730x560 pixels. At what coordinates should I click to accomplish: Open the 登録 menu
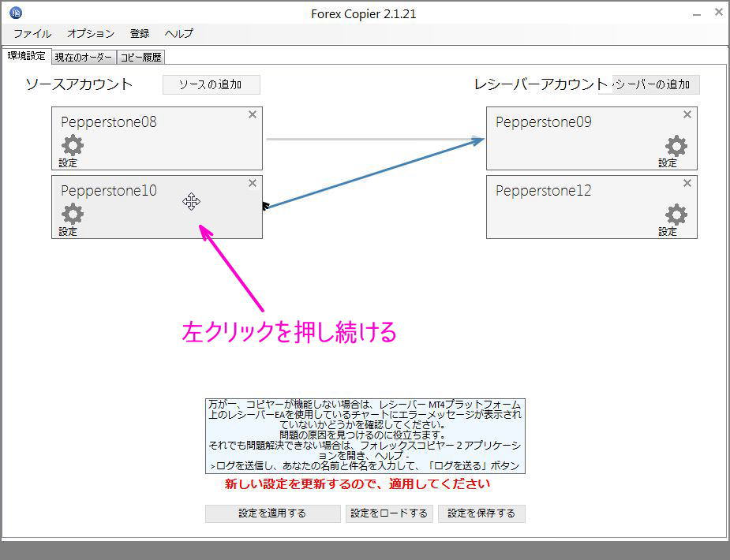pos(140,34)
